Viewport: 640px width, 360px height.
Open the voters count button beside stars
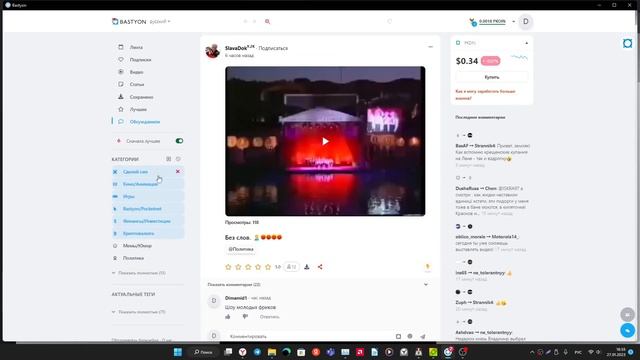click(x=291, y=267)
